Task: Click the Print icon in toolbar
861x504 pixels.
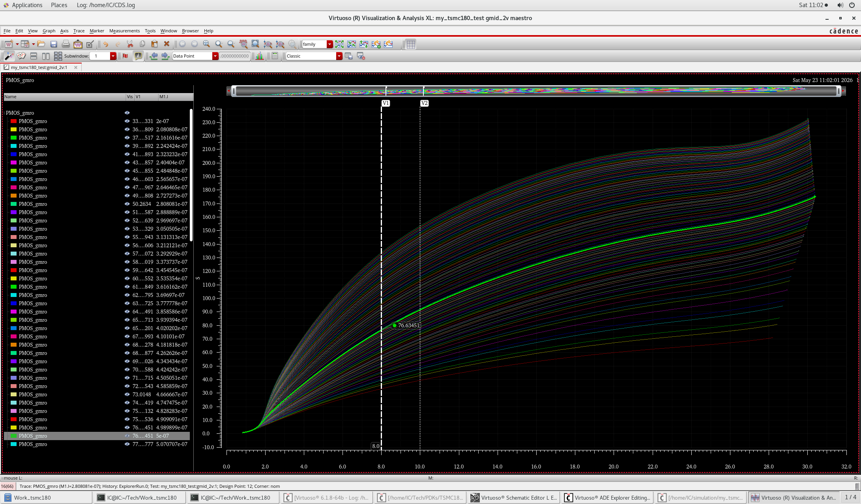Action: coord(66,44)
